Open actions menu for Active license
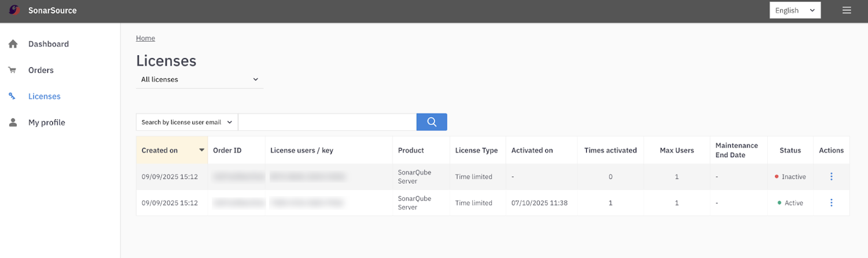 click(x=831, y=203)
